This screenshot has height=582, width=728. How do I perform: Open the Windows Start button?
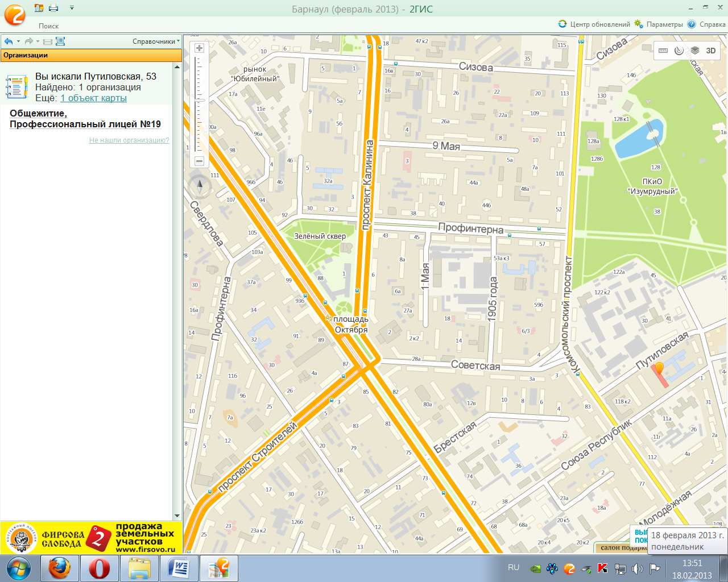(x=18, y=568)
